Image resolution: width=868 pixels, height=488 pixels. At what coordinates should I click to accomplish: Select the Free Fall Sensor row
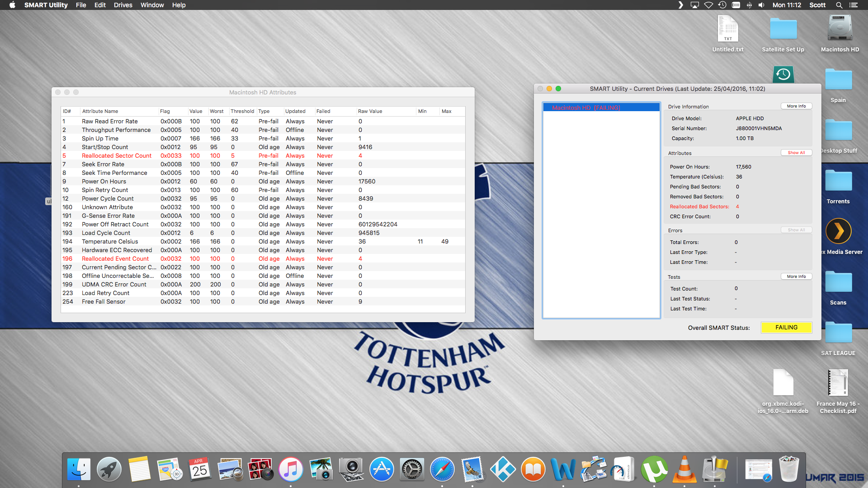(x=263, y=302)
